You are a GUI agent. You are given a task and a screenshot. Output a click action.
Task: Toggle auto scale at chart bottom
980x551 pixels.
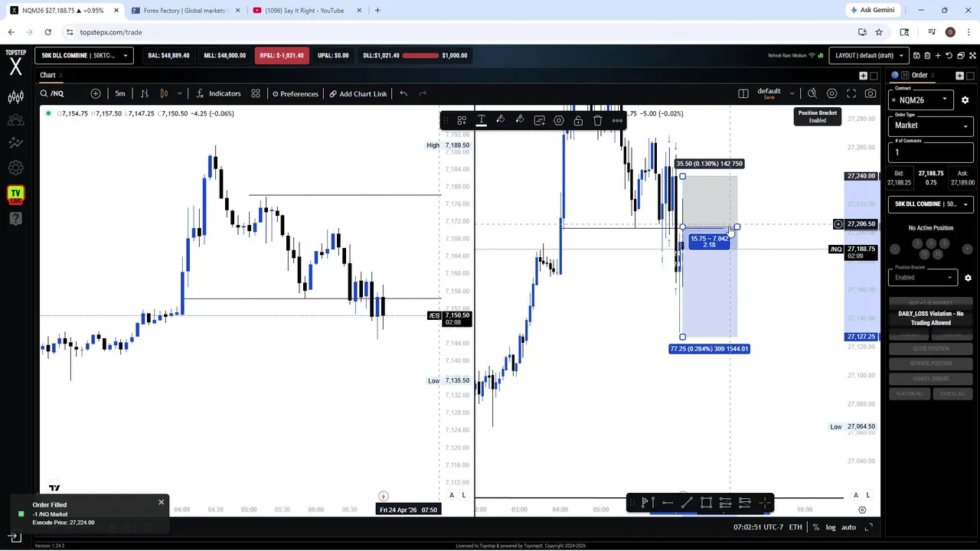click(x=849, y=527)
